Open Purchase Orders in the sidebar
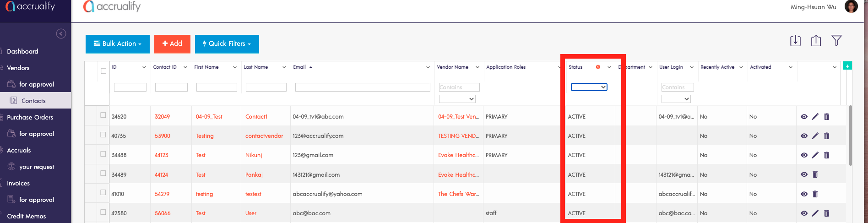Screen dimensions: 868x223 (x=30, y=117)
